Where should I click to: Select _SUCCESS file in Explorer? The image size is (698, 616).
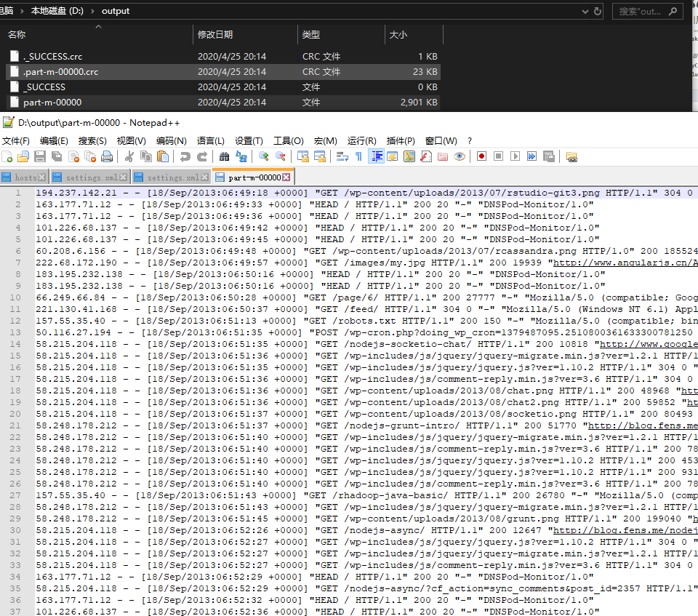click(x=223, y=87)
